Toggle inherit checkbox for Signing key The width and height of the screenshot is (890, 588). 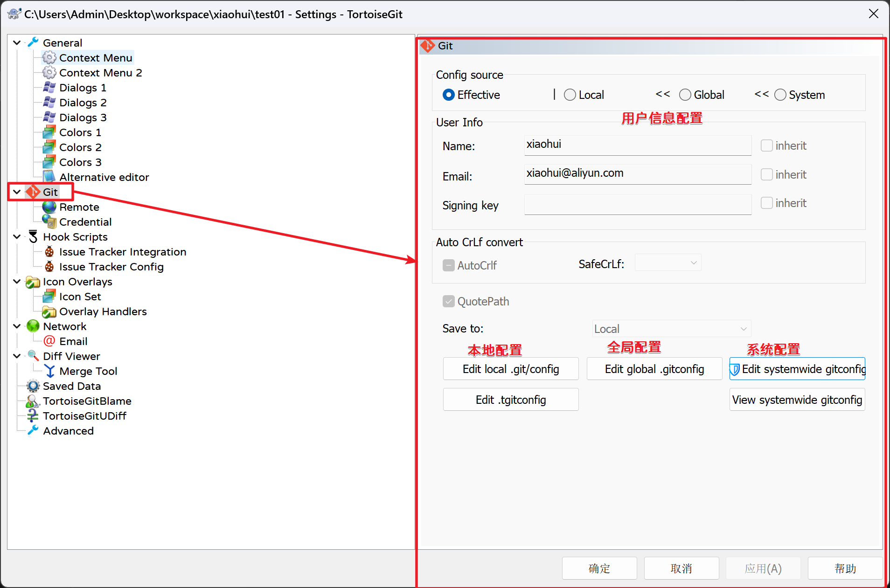point(767,203)
